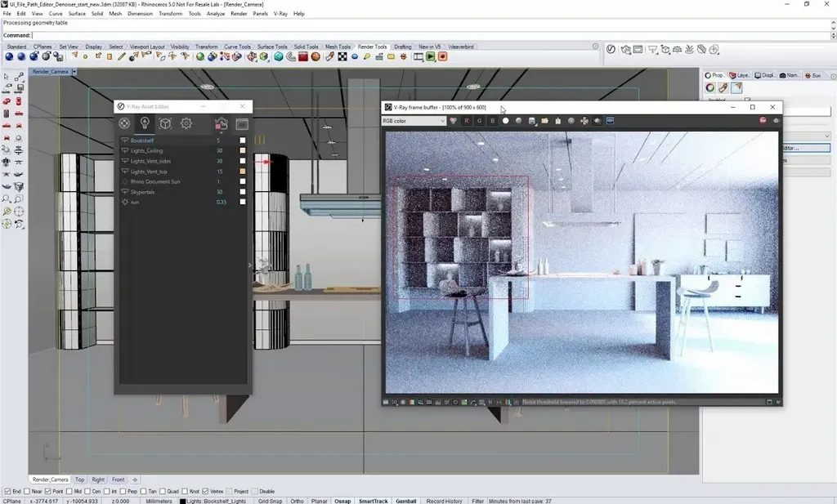Click the green play render icon in Render Tools
837x504 pixels.
pyautogui.click(x=430, y=56)
